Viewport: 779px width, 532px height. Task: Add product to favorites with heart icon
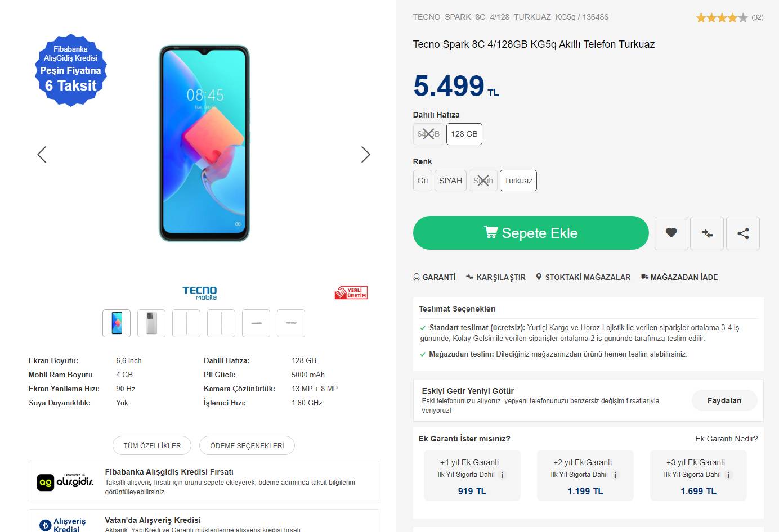[x=671, y=233]
